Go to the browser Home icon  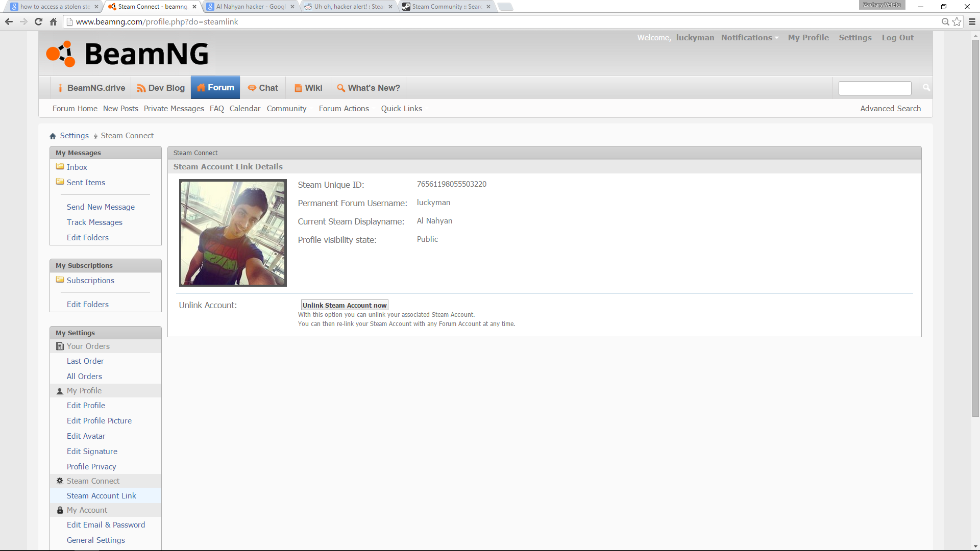tap(53, 21)
